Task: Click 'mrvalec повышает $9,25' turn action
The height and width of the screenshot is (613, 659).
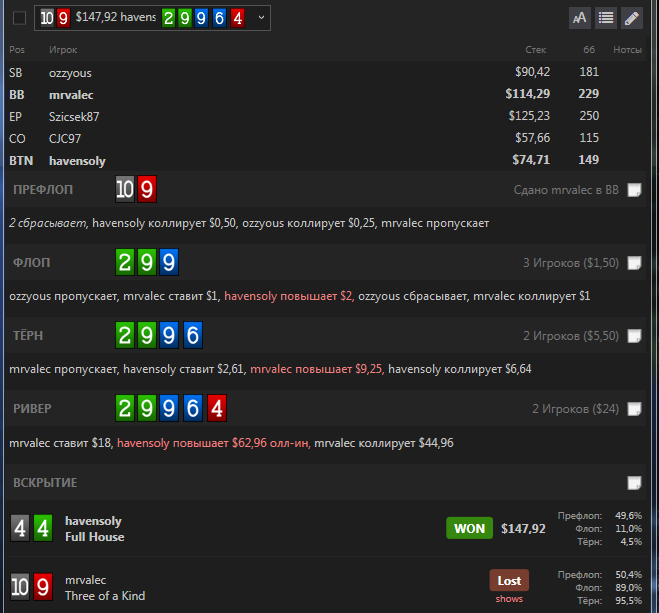Action: [x=316, y=369]
